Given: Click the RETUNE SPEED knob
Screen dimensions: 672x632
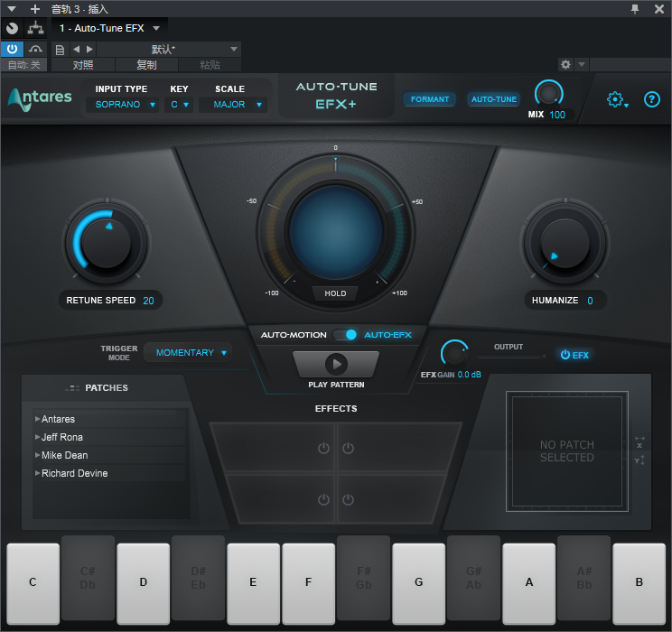Looking at the screenshot, I should [x=107, y=243].
